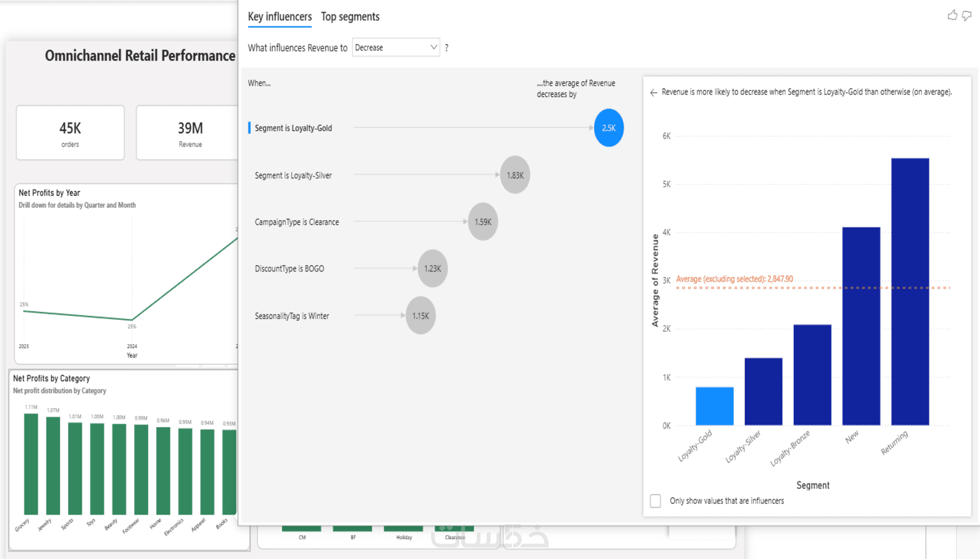Select the 1.83K Loyalty-Silver influencer bubble
Screen dimensions: 980x559
coord(515,175)
